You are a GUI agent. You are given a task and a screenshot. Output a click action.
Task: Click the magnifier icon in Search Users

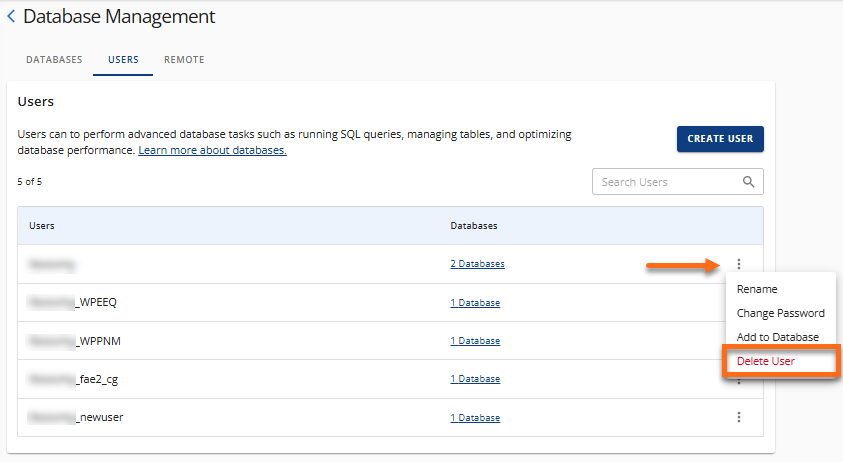click(748, 182)
